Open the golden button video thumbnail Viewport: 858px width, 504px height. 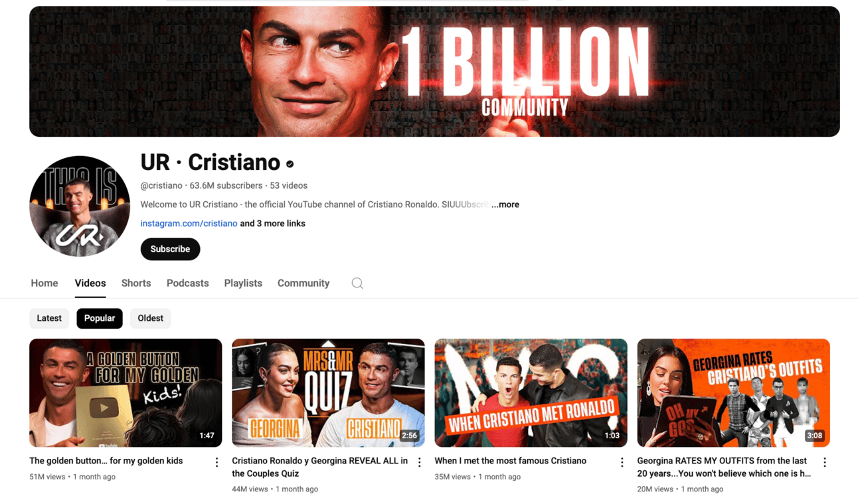(x=126, y=392)
